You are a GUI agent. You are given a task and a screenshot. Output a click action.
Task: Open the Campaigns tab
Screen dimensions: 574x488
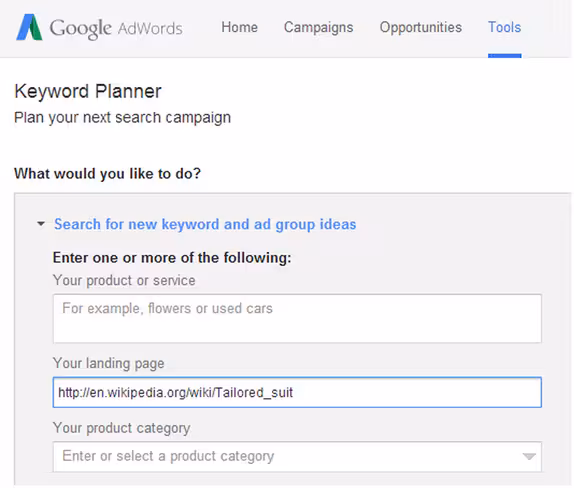(x=318, y=28)
